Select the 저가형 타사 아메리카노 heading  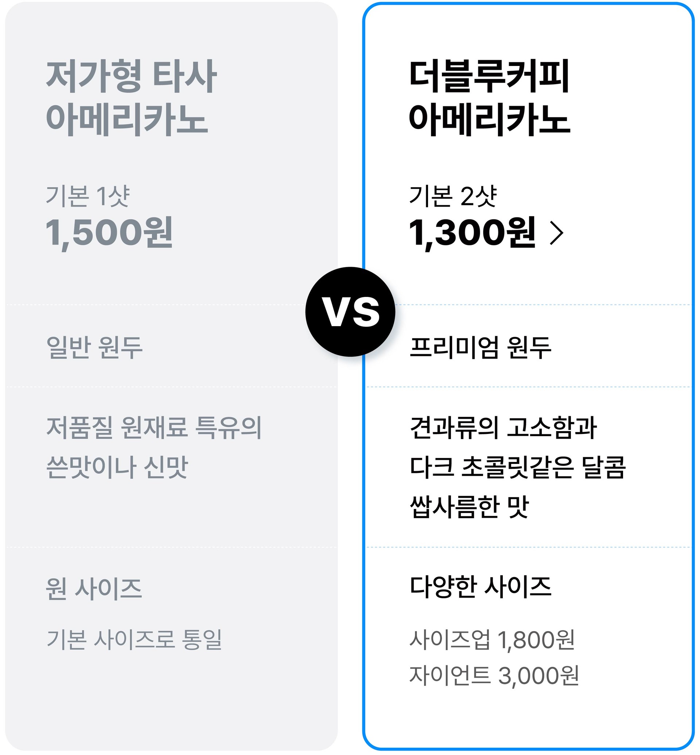(131, 98)
